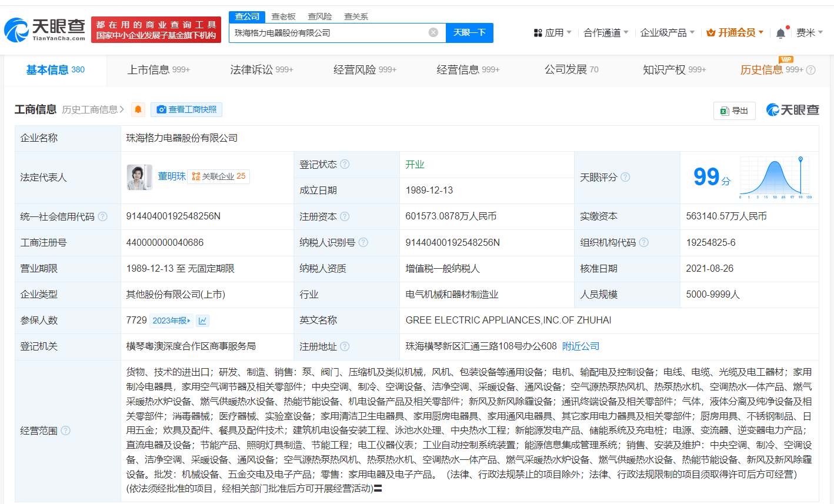Viewport: 834px width, 504px height.
Task: Open the 费米 user account menu
Action: coord(809,33)
